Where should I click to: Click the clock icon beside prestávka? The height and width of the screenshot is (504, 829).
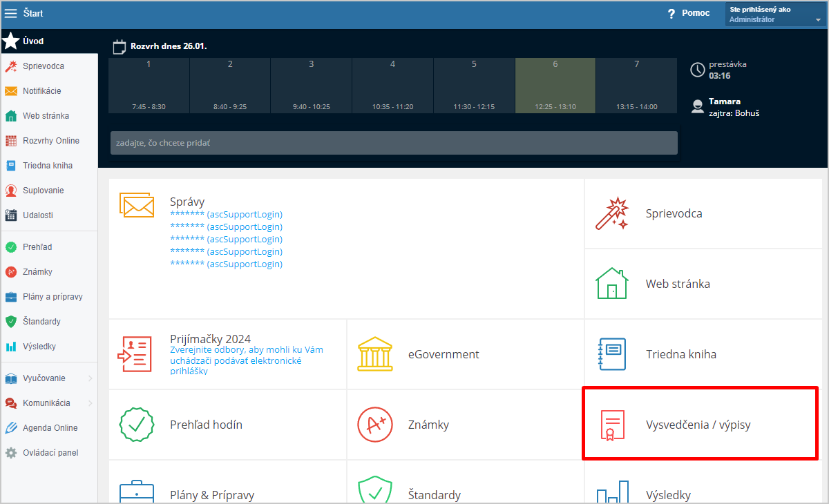point(698,70)
